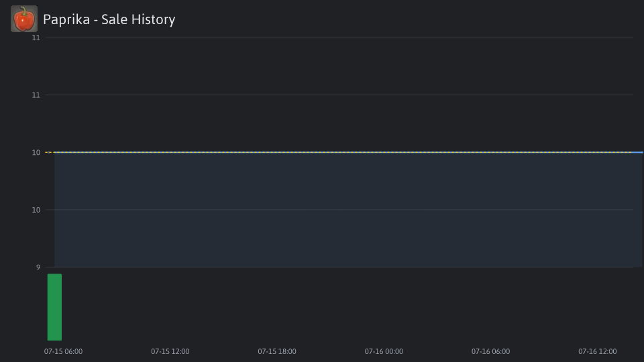This screenshot has width=644, height=362.
Task: Click the blue price line at 10
Action: pyautogui.click(x=348, y=152)
